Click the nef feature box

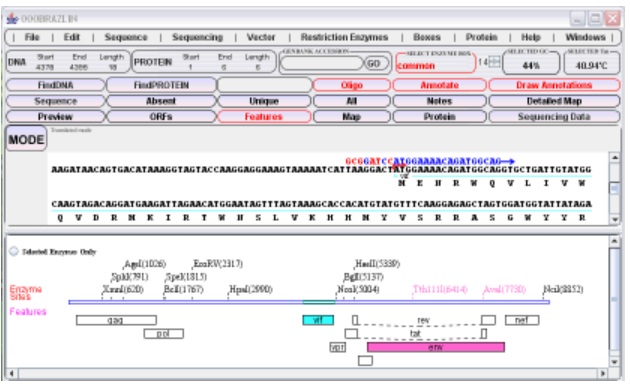522,320
